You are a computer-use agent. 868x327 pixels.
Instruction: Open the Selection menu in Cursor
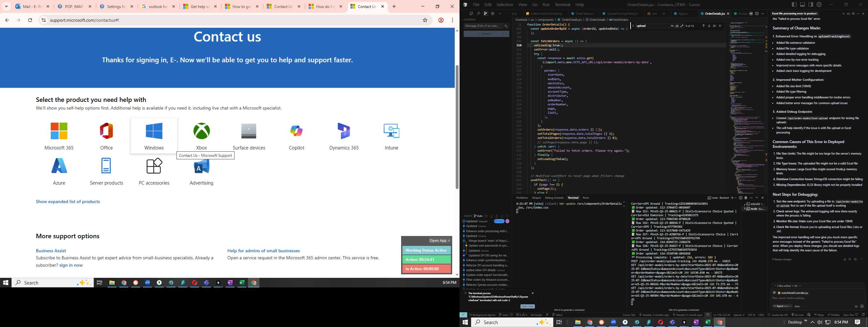pos(505,5)
